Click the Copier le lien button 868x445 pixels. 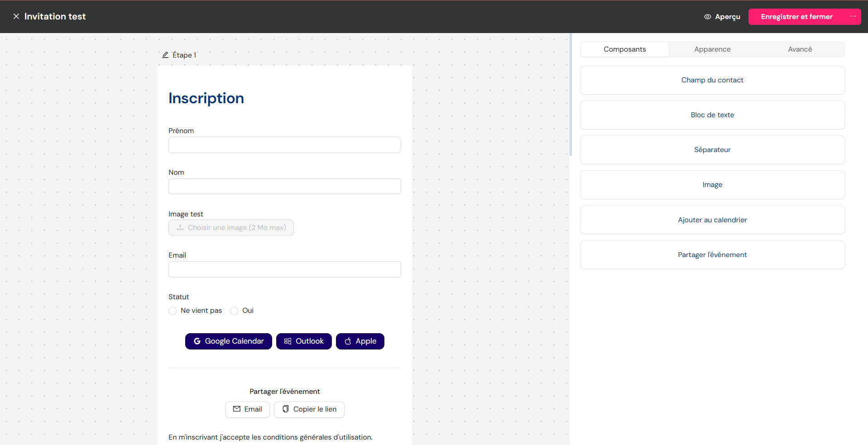tap(309, 409)
